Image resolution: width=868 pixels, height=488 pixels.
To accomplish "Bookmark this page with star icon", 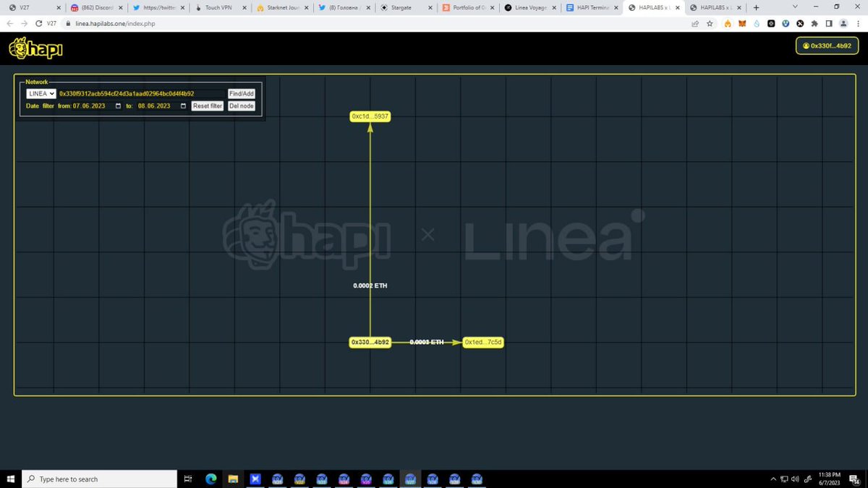I will 710,23.
